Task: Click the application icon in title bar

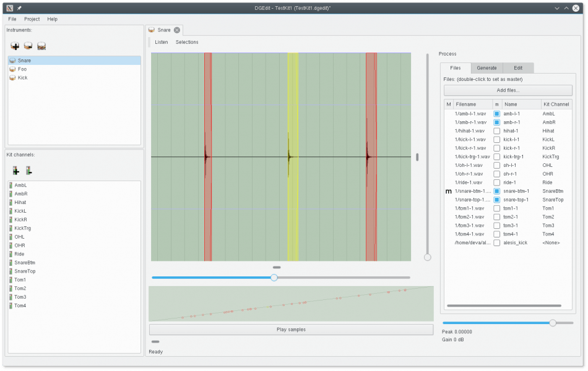Action: coord(10,8)
